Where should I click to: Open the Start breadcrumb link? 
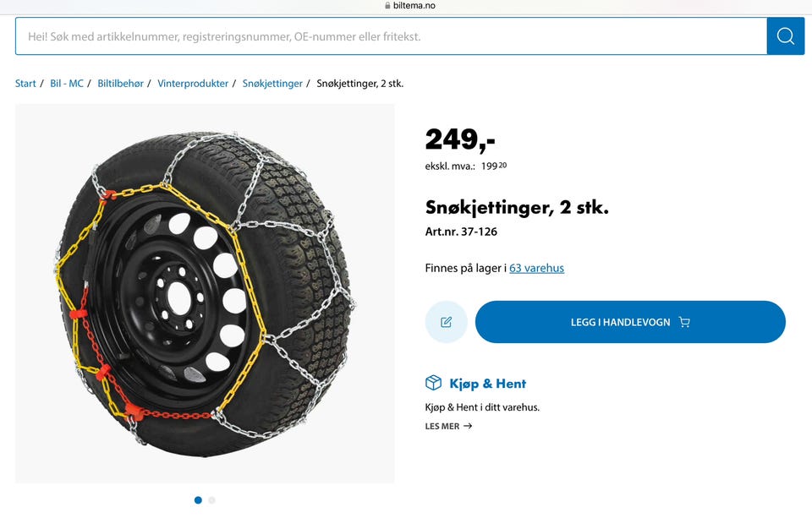click(x=25, y=84)
